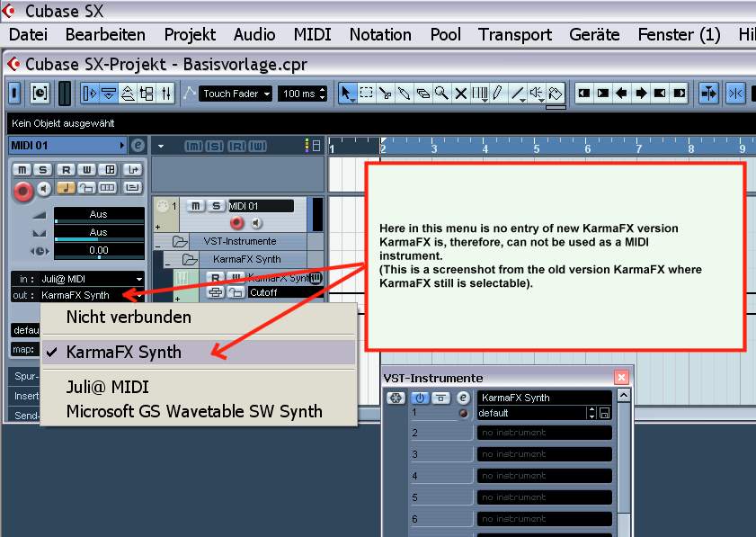Select the Glue tool
The image size is (756, 537).
404,94
